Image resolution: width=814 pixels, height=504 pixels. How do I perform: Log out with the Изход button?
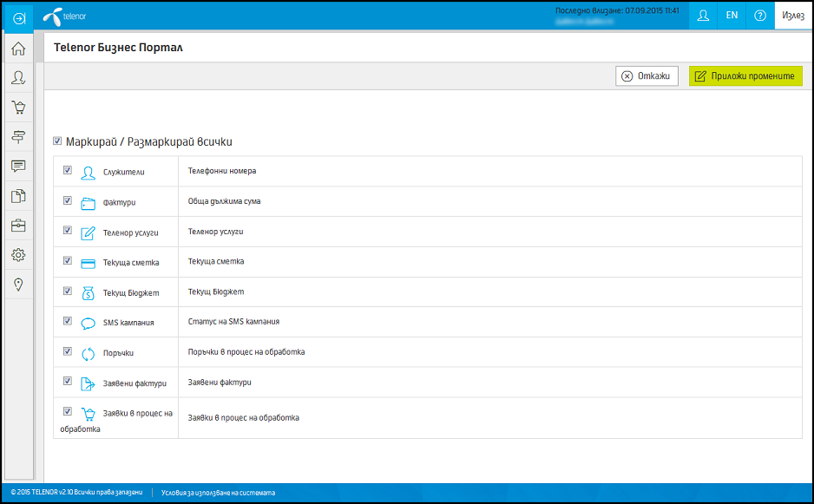pyautogui.click(x=792, y=16)
